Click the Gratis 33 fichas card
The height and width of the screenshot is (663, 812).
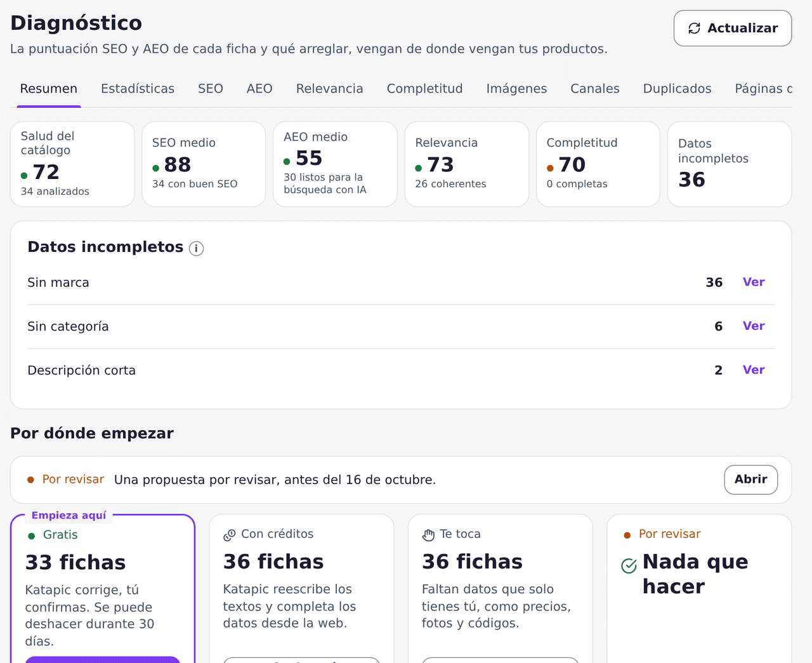click(x=103, y=589)
